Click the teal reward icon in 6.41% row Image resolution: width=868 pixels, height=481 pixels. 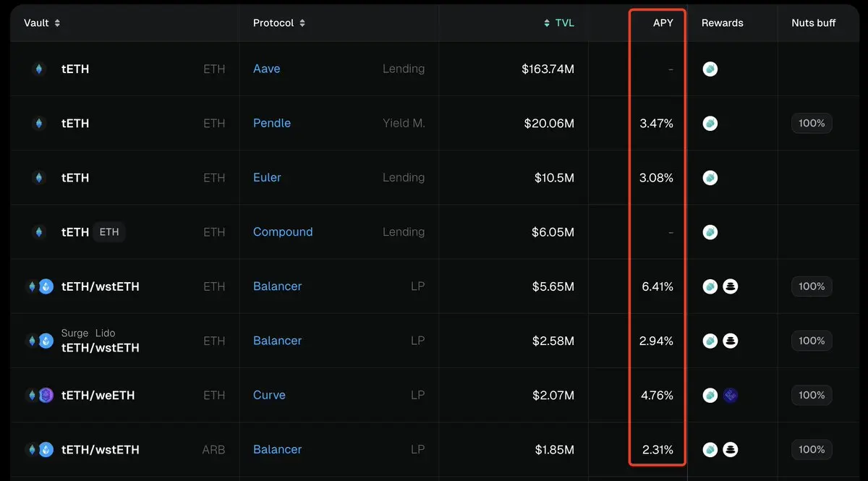point(710,286)
